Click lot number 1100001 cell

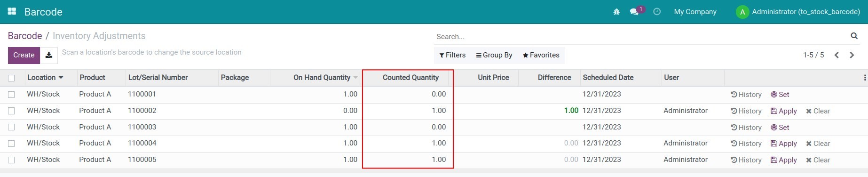tap(142, 94)
